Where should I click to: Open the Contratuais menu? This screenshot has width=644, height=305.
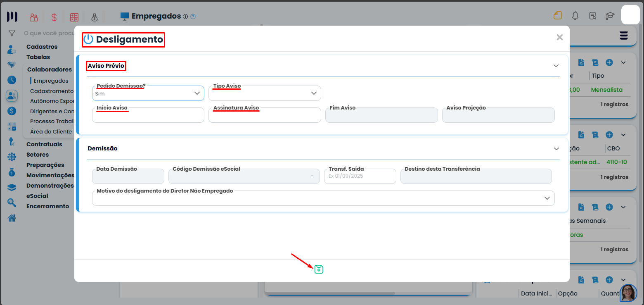45,144
